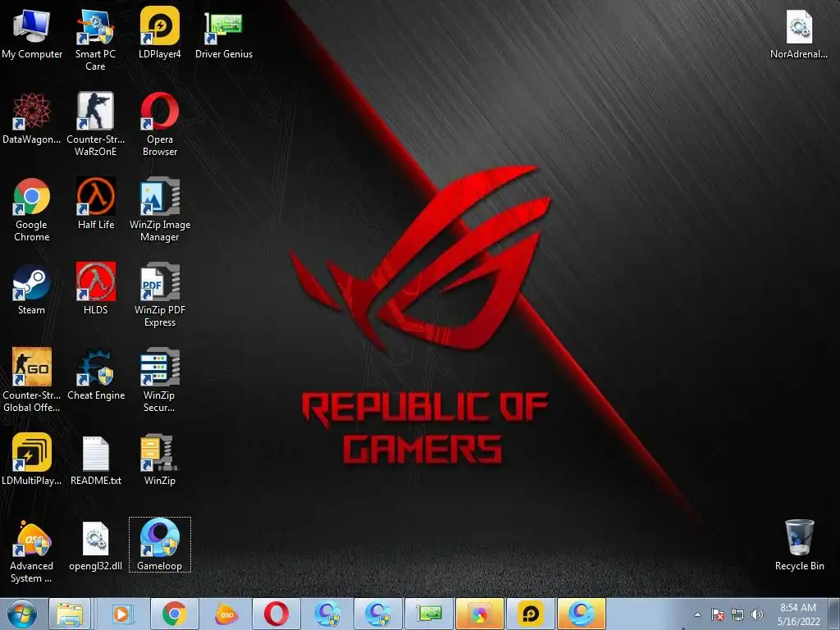This screenshot has width=840, height=630.
Task: Launch Advanced System shortcut on desktop
Action: click(x=32, y=550)
